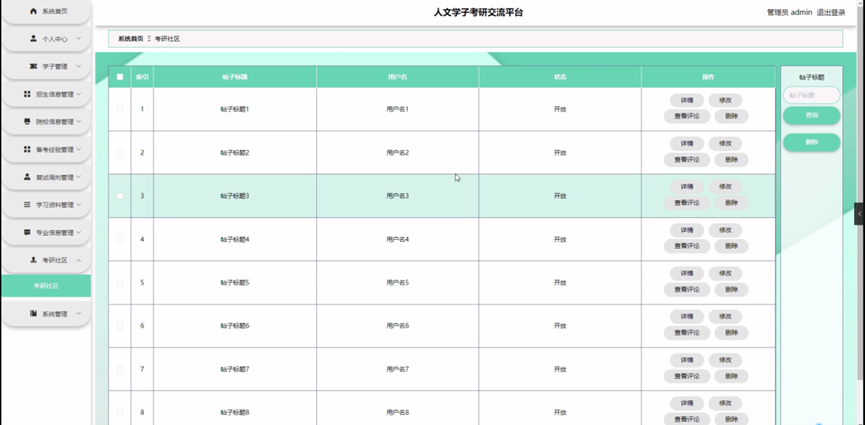Viewport: 865px width, 425px height.
Task: Click 修改 for 帖子标题1
Action: pos(725,100)
